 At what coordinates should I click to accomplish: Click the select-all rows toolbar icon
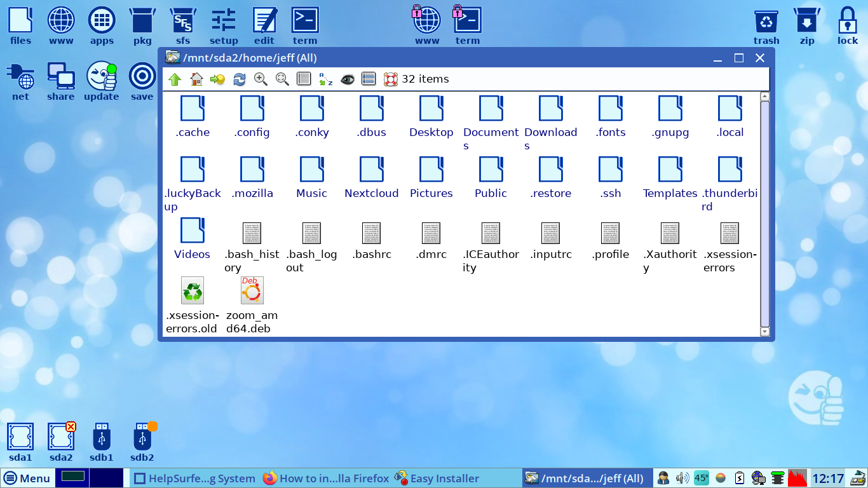point(369,79)
